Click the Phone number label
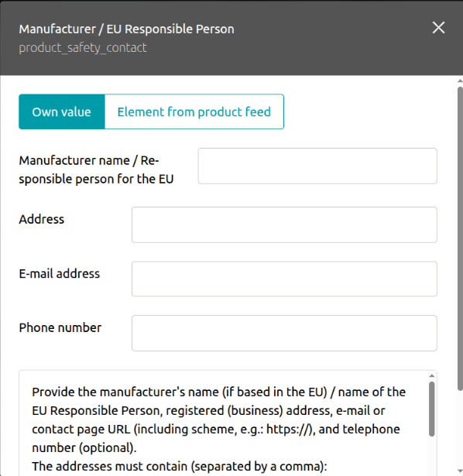Viewport: 463px width, 476px height. [60, 327]
